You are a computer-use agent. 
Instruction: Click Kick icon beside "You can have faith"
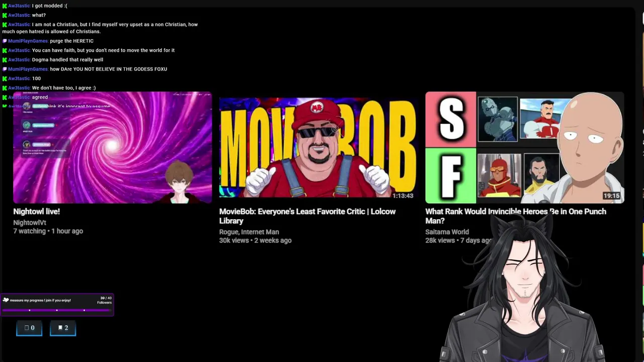click(5, 50)
